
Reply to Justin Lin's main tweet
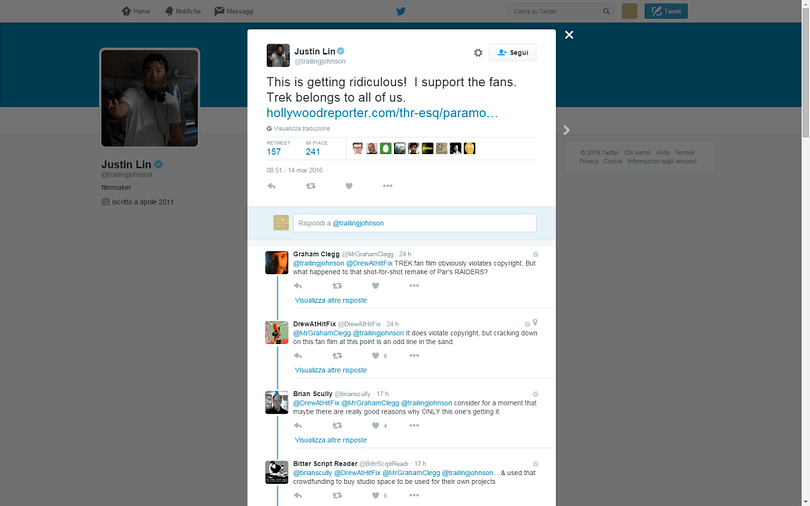tap(271, 186)
